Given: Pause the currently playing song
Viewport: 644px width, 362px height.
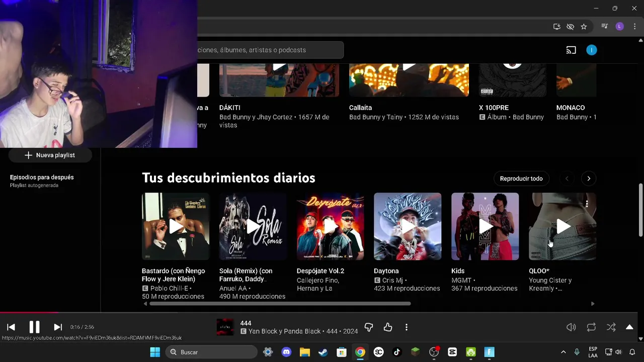Looking at the screenshot, I should click(x=34, y=327).
